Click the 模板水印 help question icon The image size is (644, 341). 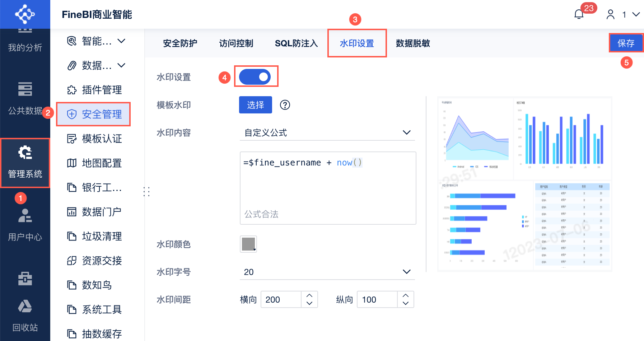click(285, 105)
